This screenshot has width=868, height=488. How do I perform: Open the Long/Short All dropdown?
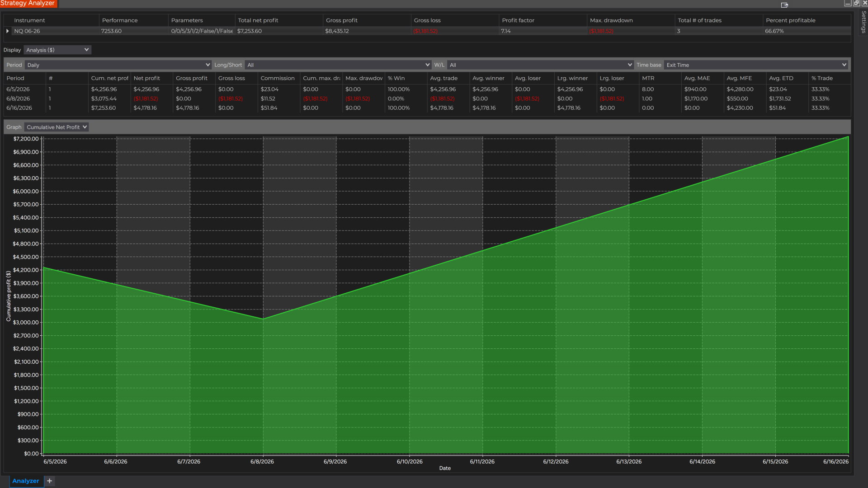(x=338, y=65)
